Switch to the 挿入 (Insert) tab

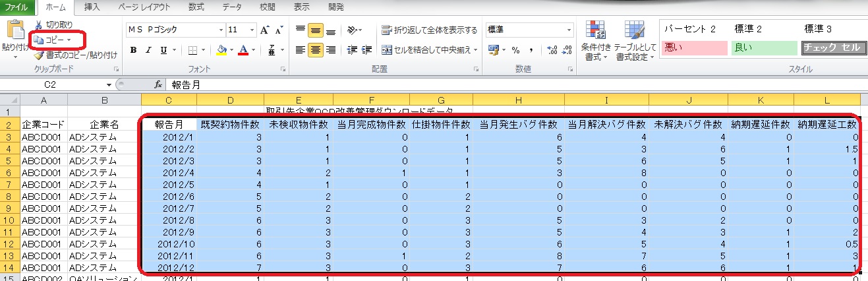coord(92,7)
